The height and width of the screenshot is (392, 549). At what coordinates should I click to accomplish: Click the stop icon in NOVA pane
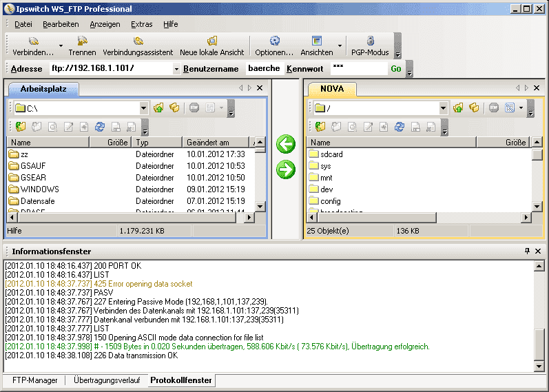pyautogui.click(x=494, y=108)
